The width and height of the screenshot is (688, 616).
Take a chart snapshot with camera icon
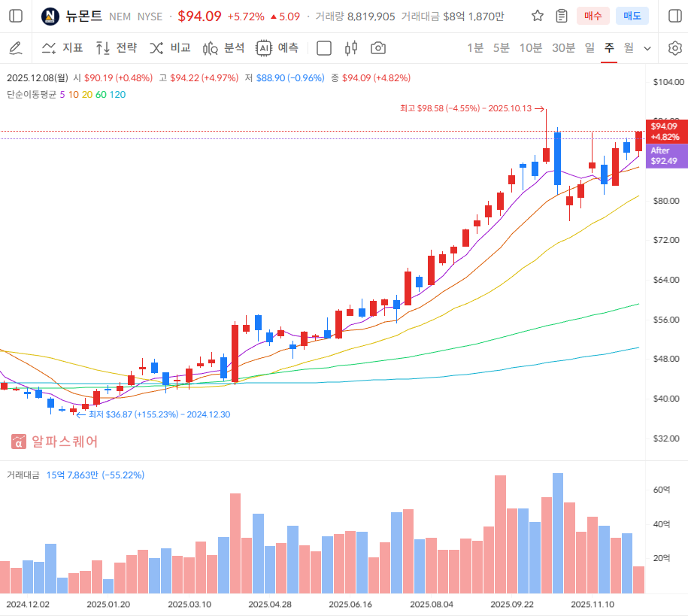pyautogui.click(x=378, y=48)
